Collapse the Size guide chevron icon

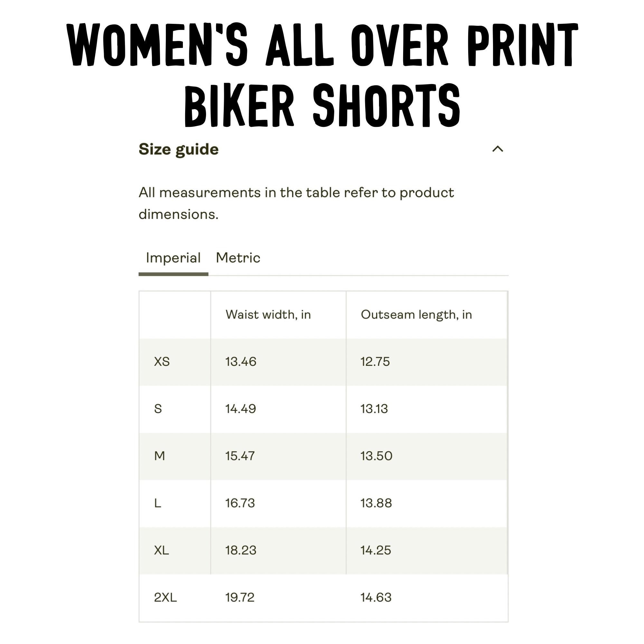(x=497, y=149)
